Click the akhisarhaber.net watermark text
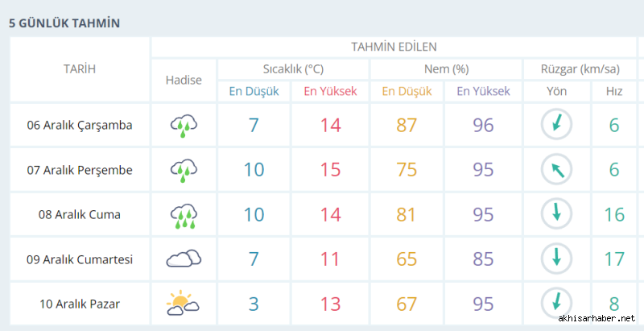The width and height of the screenshot is (644, 331). (597, 318)
